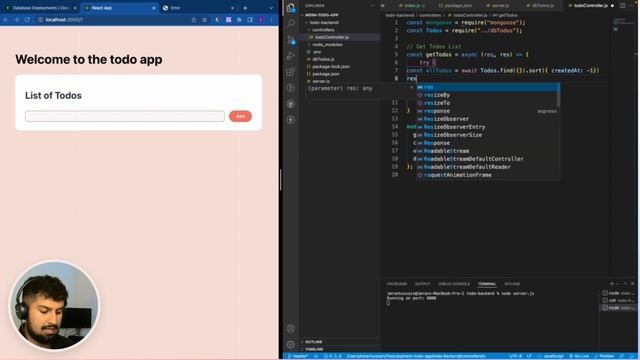Switch to the Error browser tab

(199, 8)
